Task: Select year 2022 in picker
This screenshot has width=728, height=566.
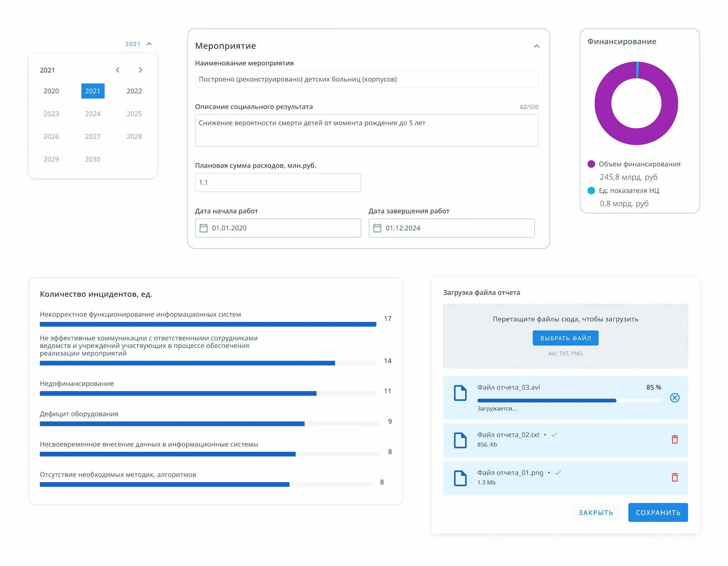Action: coord(134,91)
